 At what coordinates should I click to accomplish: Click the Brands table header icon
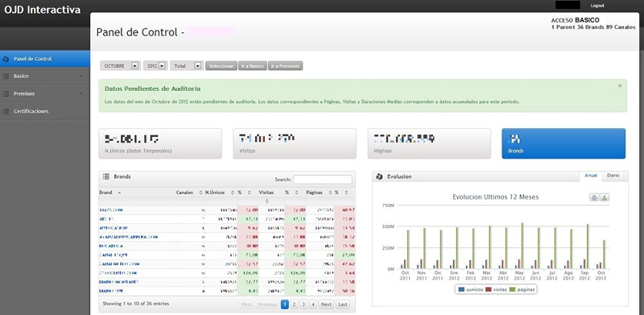[106, 176]
